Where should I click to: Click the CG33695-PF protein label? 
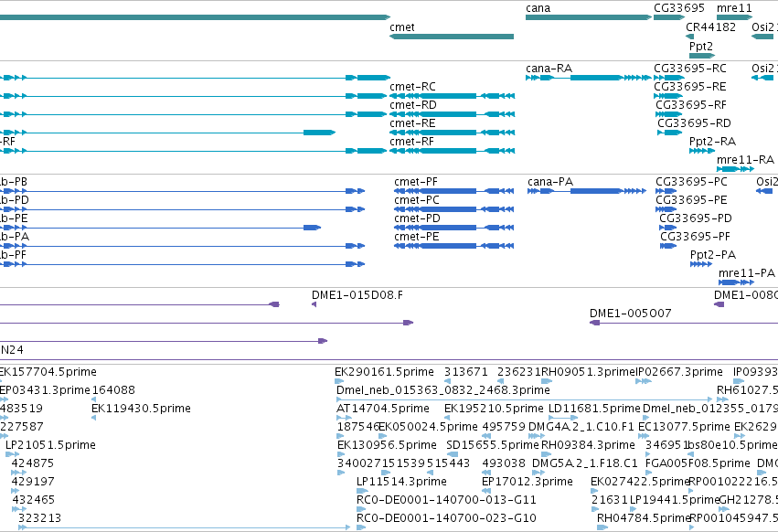tap(695, 237)
